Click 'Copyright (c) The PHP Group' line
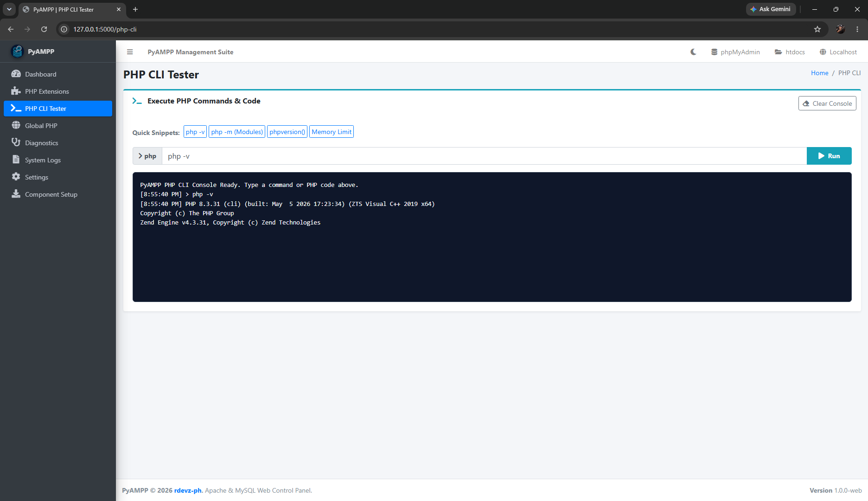This screenshot has width=868, height=501. (x=187, y=213)
